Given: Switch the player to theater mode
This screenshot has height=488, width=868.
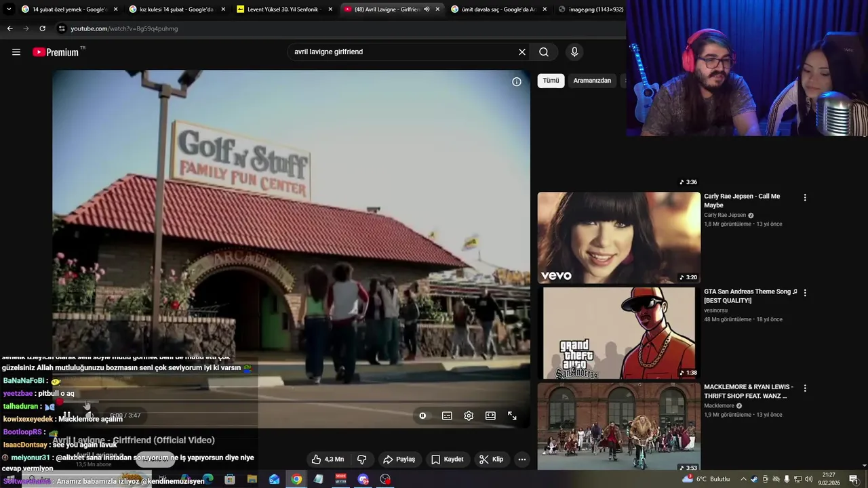Looking at the screenshot, I should [490, 415].
